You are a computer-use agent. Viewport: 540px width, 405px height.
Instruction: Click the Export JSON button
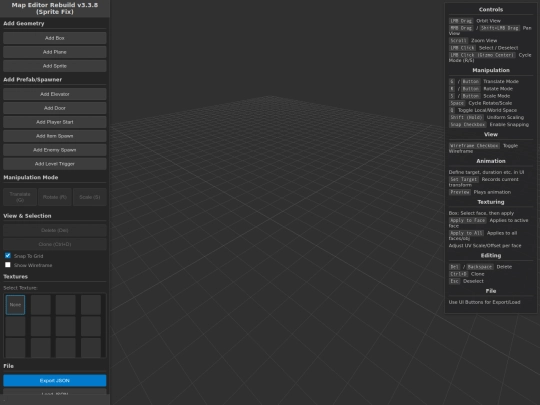click(x=55, y=381)
